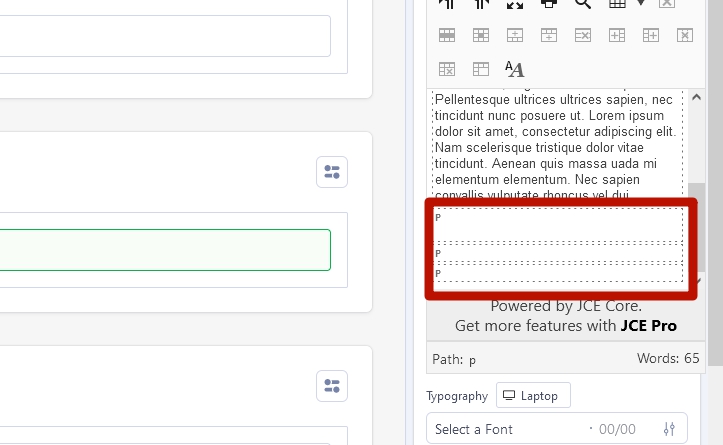Open the table dropdown arrow
This screenshot has height=445, width=723.
point(641,3)
